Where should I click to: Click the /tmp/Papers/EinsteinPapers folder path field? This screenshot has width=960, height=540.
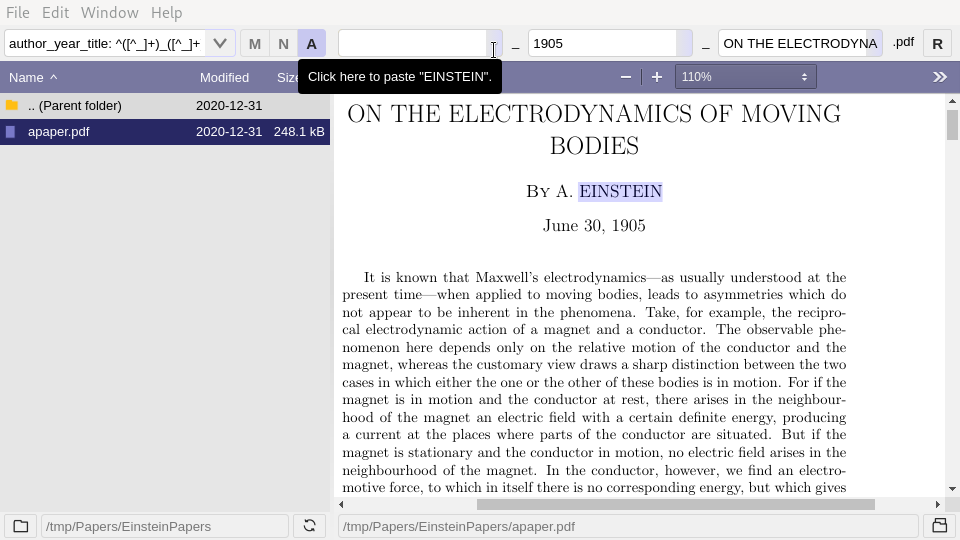click(165, 527)
